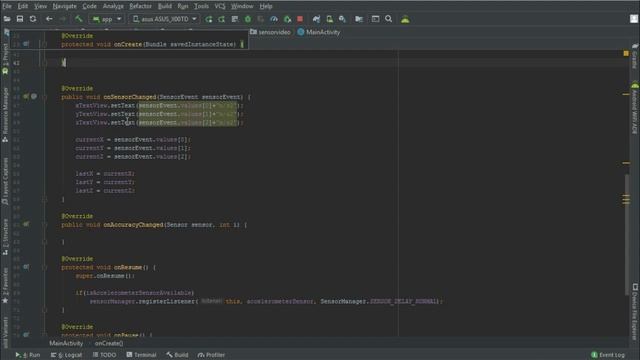640x360 pixels.
Task: Open the VCS menu
Action: coord(220,6)
